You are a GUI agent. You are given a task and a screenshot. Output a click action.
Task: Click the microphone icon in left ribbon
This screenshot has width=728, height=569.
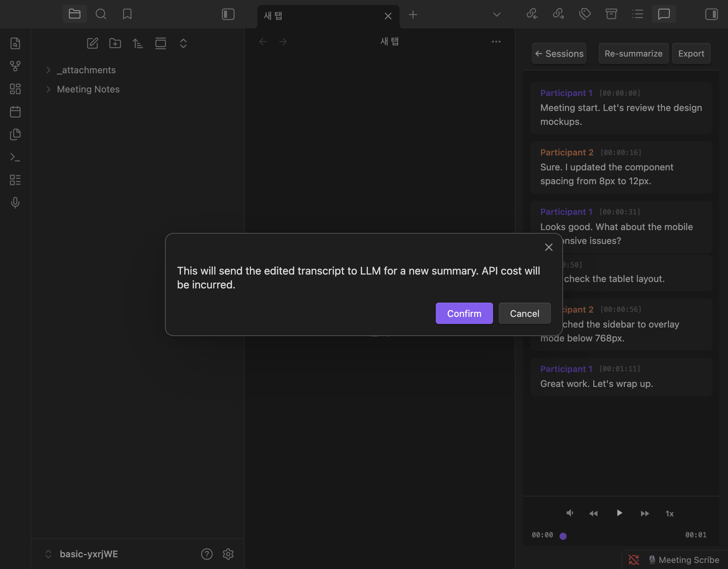(15, 203)
